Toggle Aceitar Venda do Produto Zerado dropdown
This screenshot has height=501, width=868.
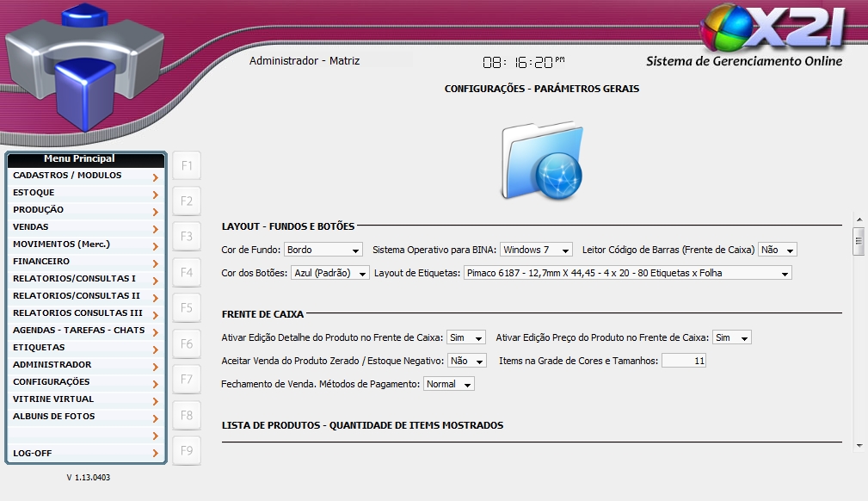[x=467, y=362]
